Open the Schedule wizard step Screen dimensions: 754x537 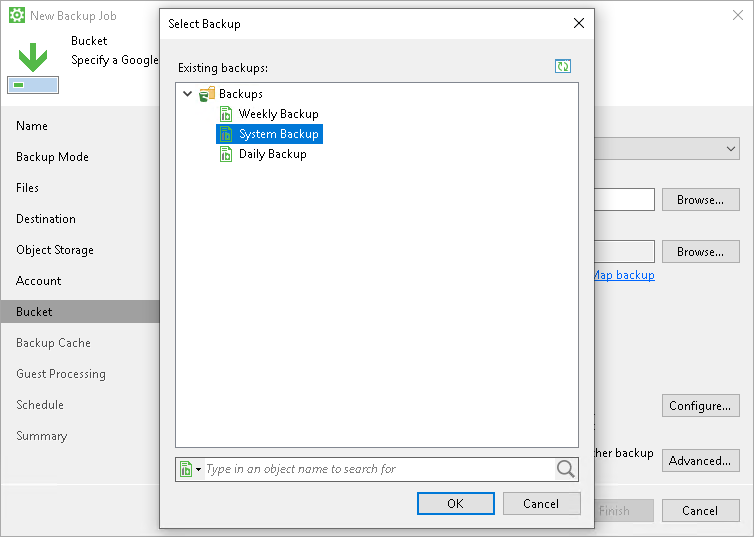click(40, 405)
